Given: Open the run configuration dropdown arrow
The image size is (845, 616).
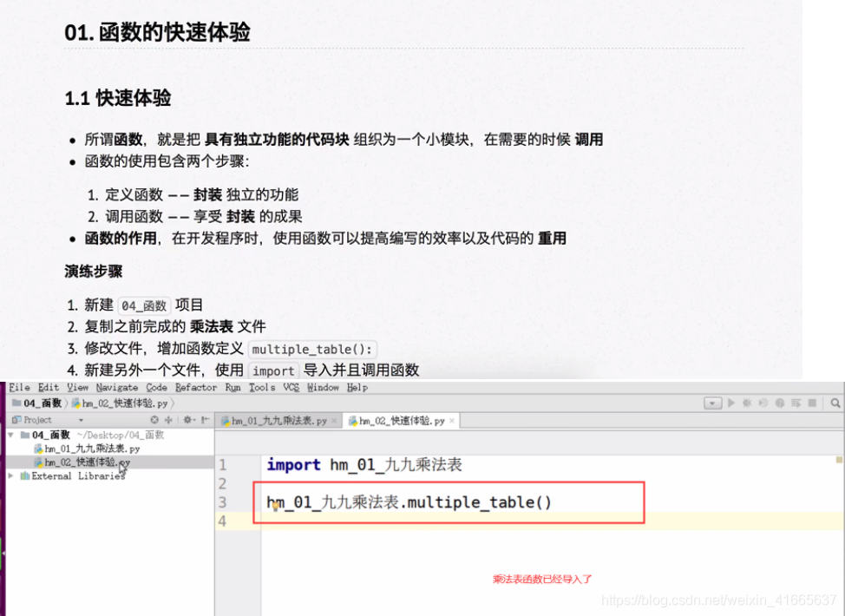Looking at the screenshot, I should tap(711, 403).
